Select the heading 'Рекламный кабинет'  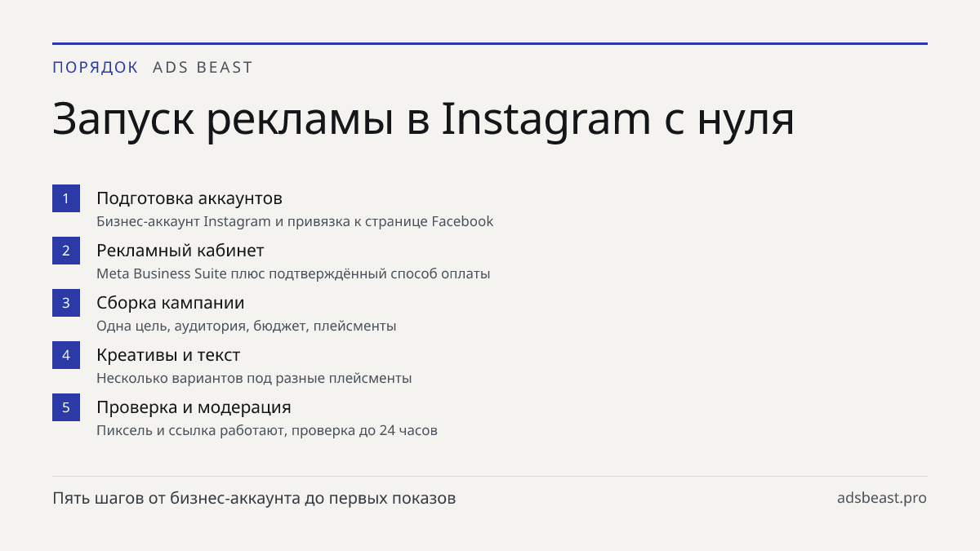pyautogui.click(x=180, y=251)
